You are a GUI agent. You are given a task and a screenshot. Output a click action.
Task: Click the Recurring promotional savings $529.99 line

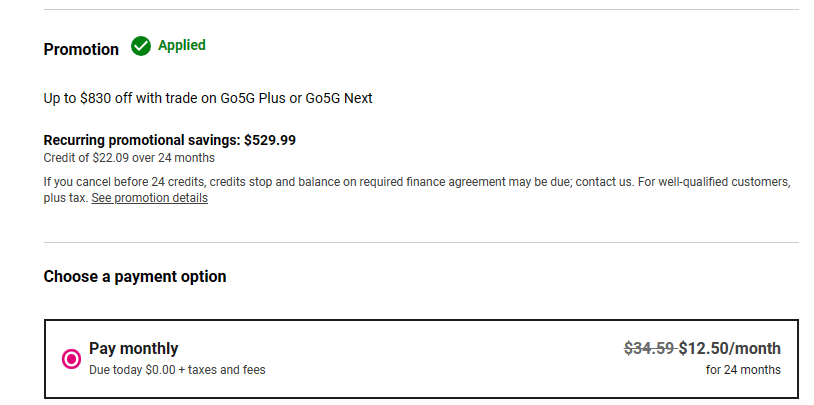pyautogui.click(x=170, y=140)
